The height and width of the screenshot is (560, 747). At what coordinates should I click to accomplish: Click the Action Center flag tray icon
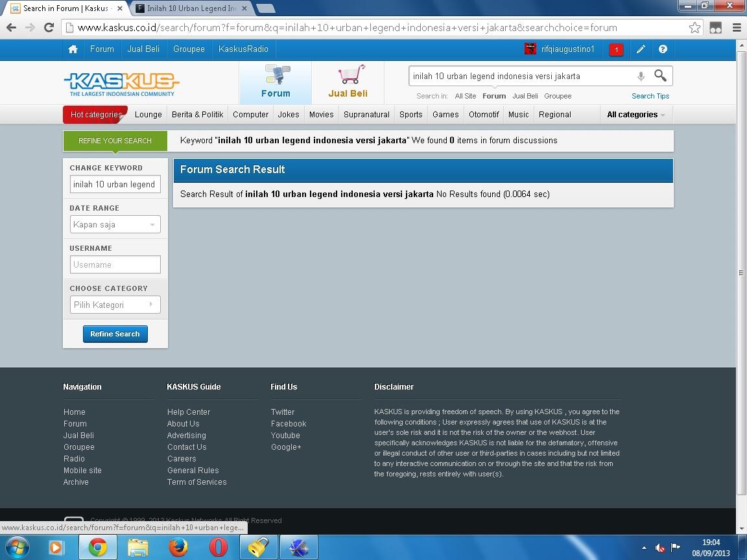[x=676, y=548]
